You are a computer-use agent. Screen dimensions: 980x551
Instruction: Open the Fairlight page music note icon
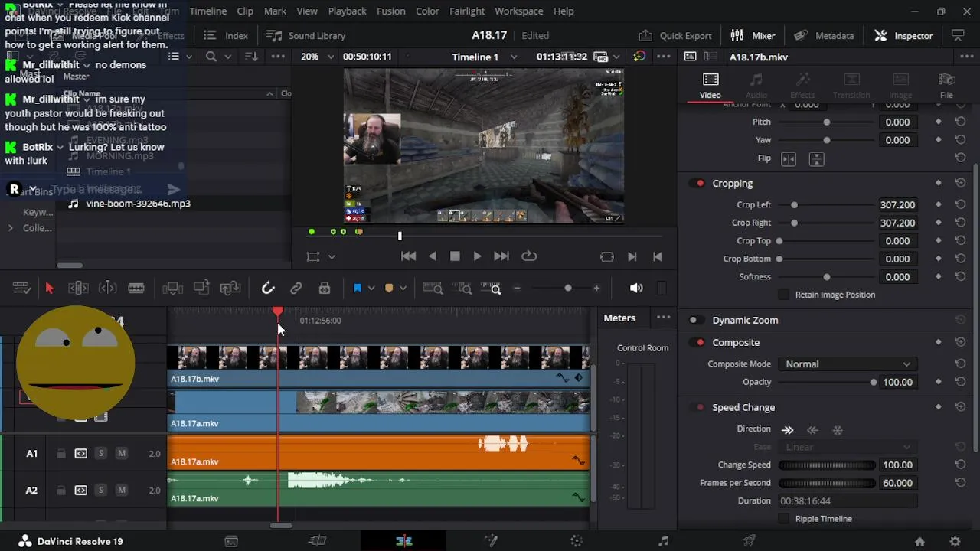point(663,541)
